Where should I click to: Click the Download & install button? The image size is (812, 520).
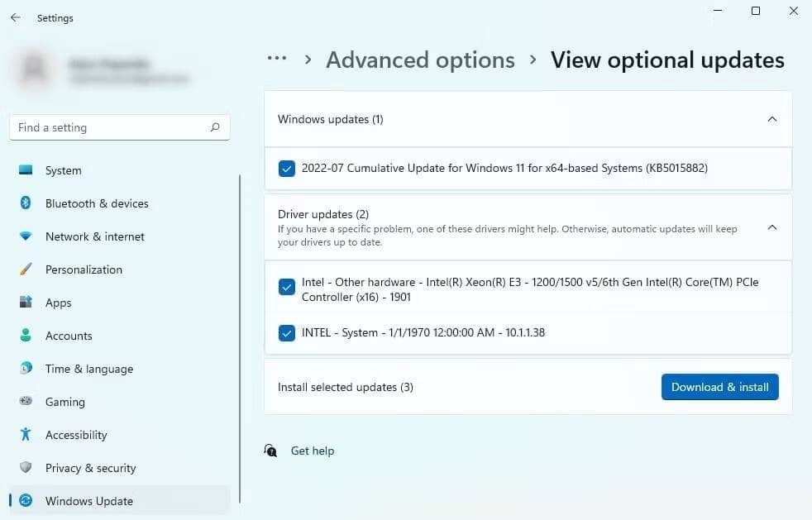pos(719,386)
